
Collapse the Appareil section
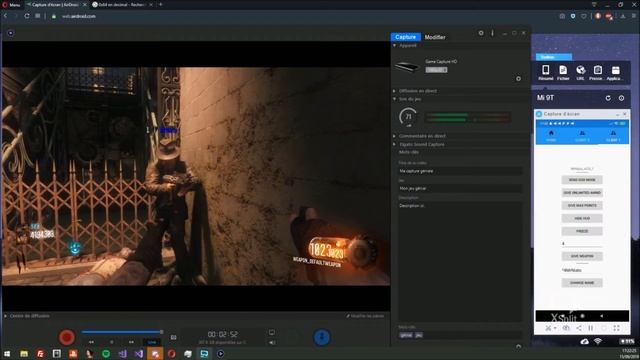(394, 46)
